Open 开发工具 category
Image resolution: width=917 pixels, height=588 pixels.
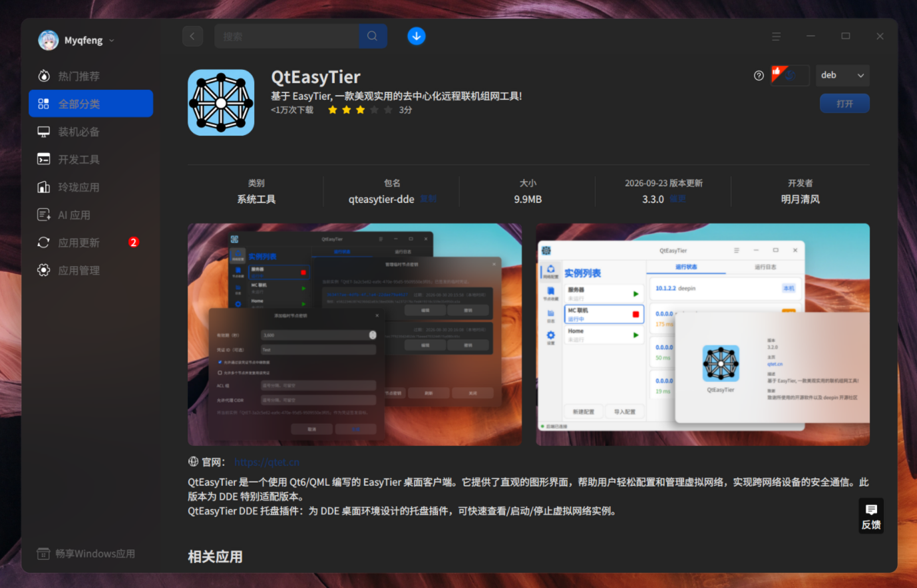pos(91,160)
